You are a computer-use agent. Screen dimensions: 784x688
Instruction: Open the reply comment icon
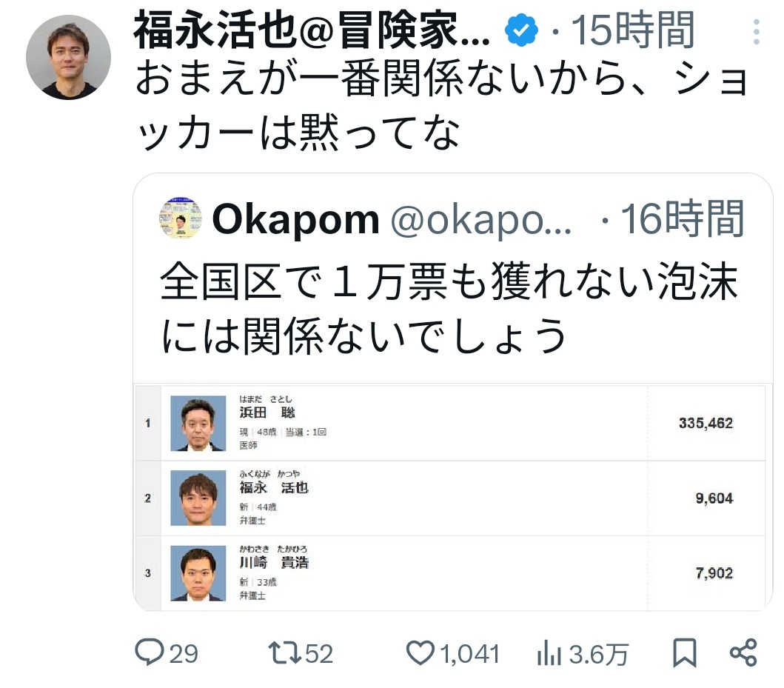(x=150, y=652)
